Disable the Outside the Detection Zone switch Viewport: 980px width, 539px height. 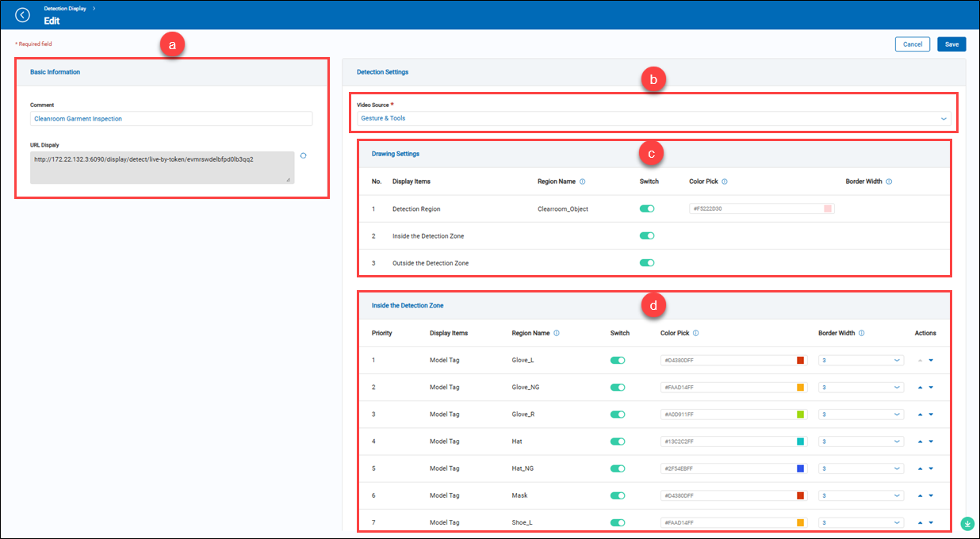[647, 262]
